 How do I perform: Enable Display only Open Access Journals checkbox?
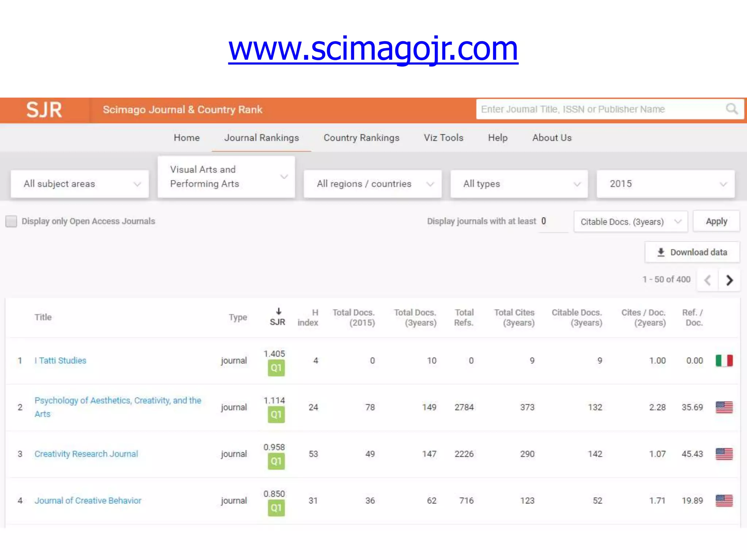point(11,221)
